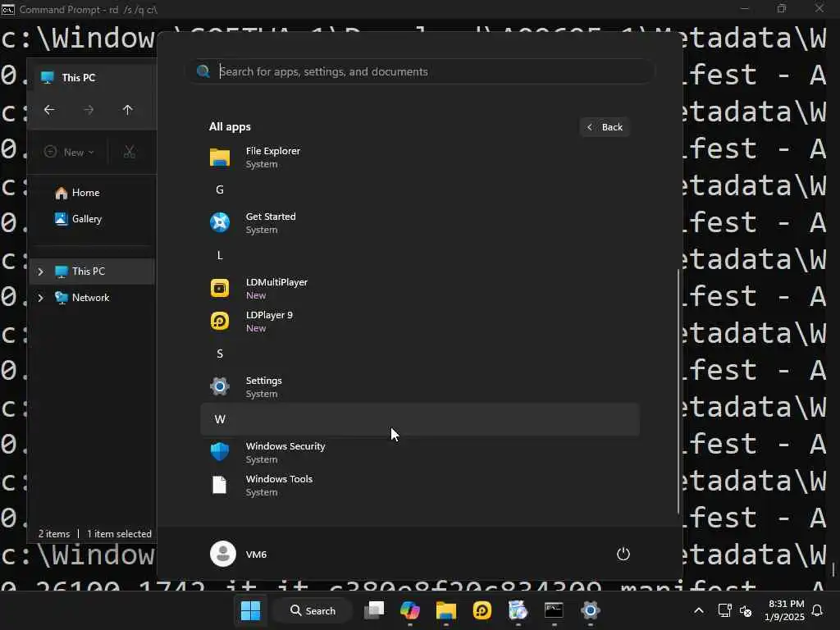Open Copilot from the taskbar

point(410,610)
